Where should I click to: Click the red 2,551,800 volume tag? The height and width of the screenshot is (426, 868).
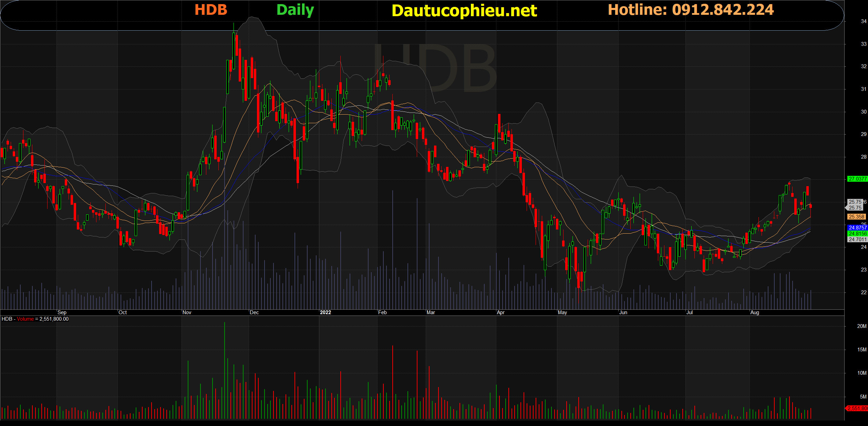point(857,408)
